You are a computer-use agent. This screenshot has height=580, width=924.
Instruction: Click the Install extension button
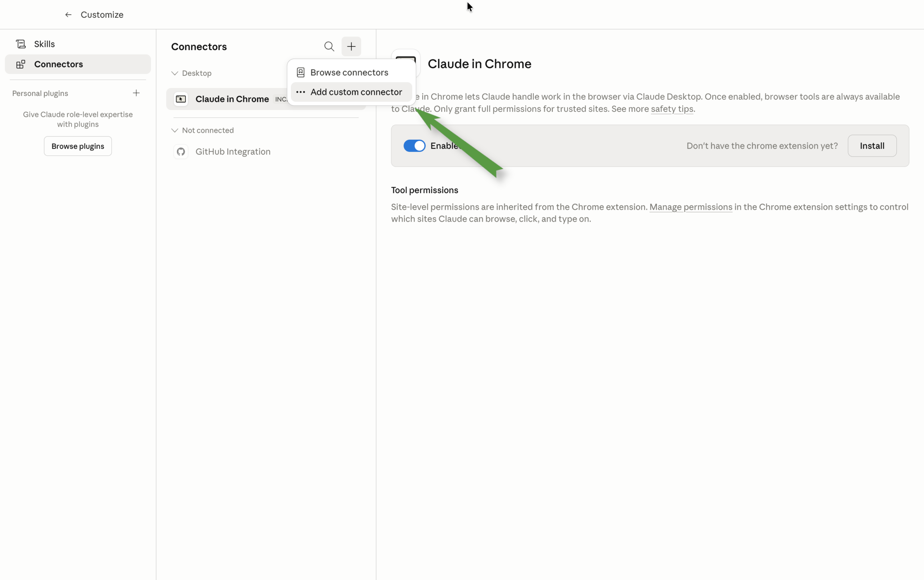pos(872,146)
